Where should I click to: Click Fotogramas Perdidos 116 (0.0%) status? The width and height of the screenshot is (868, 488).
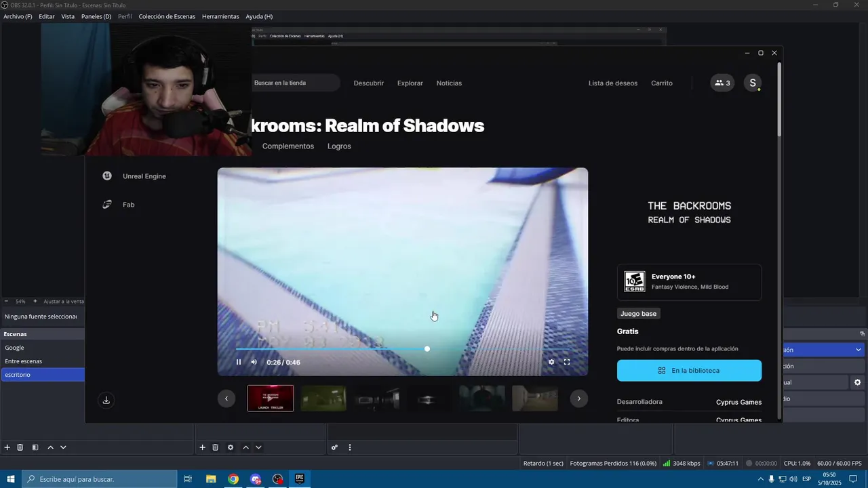[x=613, y=464]
